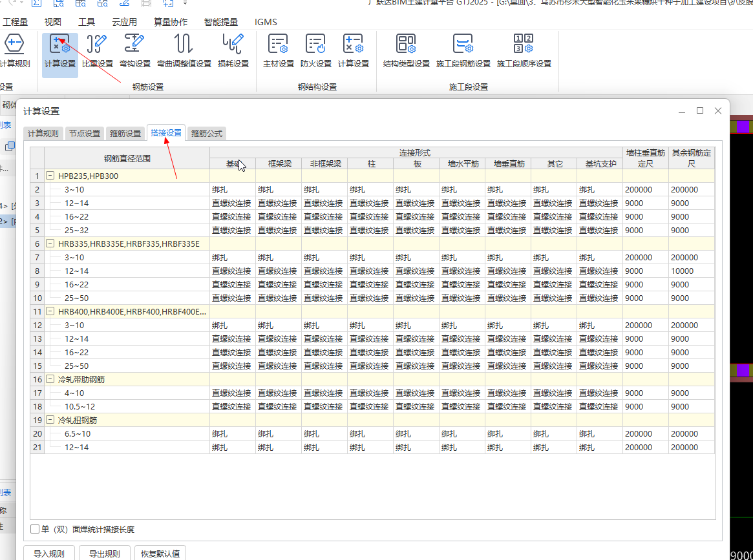Click the 基础 column header
Viewport: 753px width, 560px height.
click(233, 163)
